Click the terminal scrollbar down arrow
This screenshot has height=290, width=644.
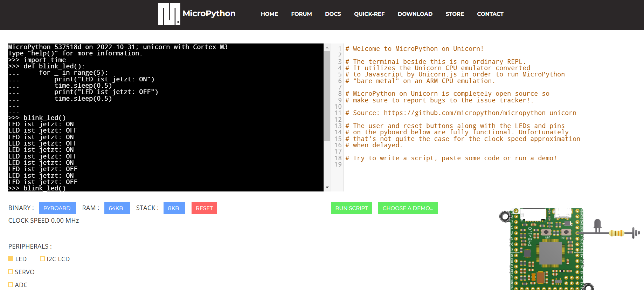tap(327, 188)
